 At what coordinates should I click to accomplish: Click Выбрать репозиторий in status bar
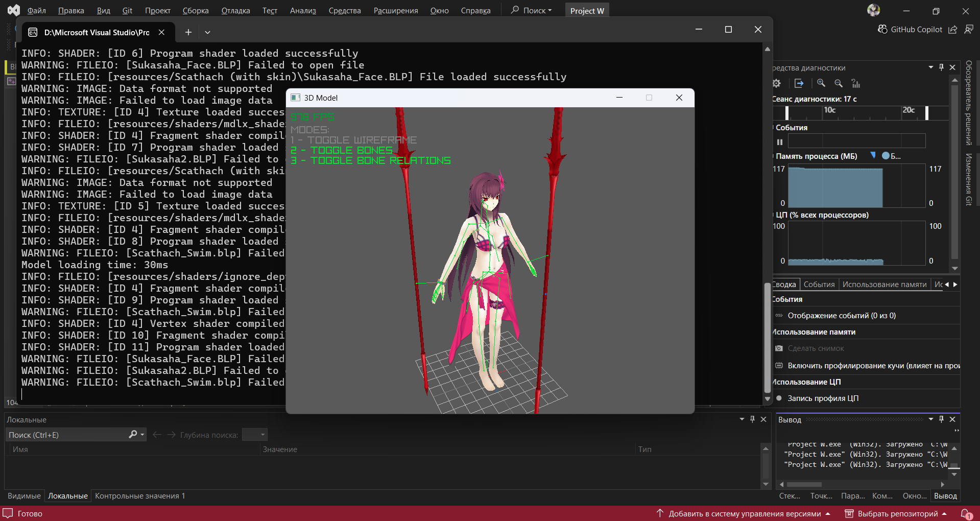click(896, 514)
